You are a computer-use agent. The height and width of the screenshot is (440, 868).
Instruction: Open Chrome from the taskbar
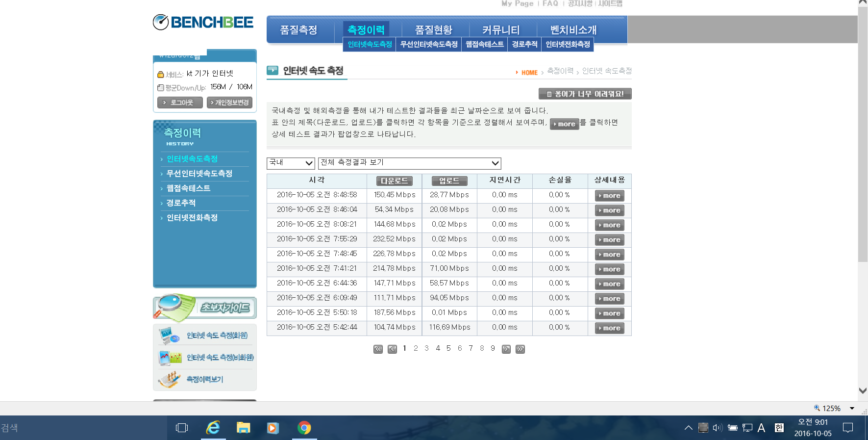click(304, 428)
